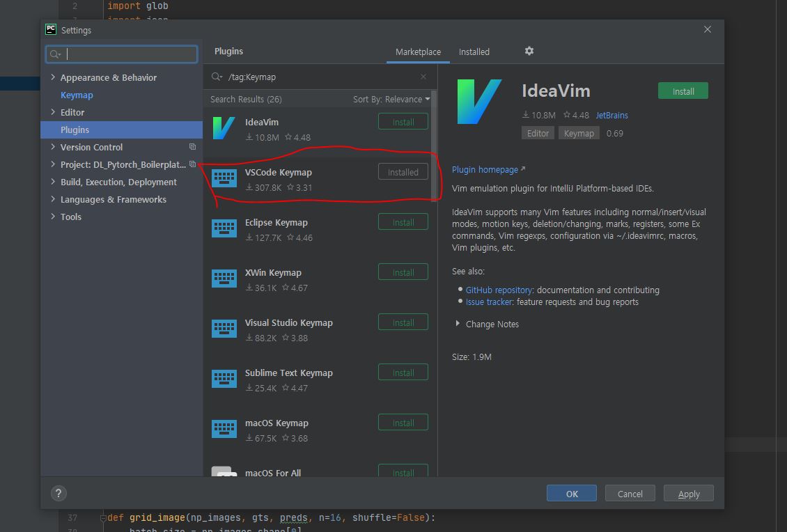The height and width of the screenshot is (532, 787).
Task: Select the IdeaVim plugin icon in results
Action: tap(224, 129)
